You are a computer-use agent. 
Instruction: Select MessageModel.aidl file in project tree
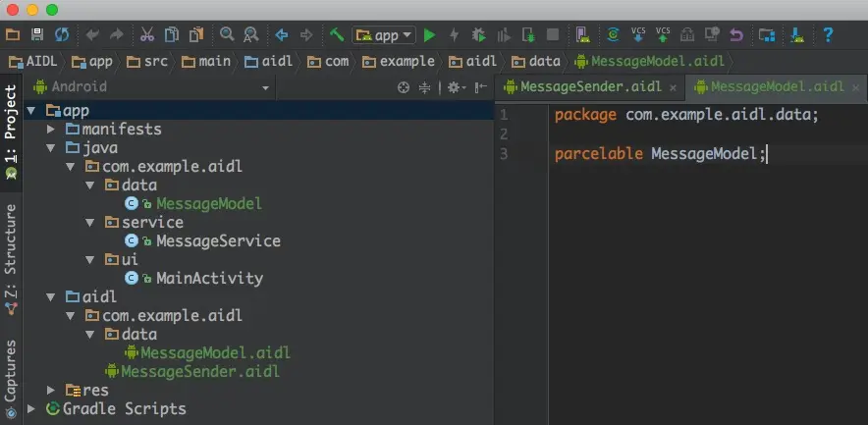[215, 353]
